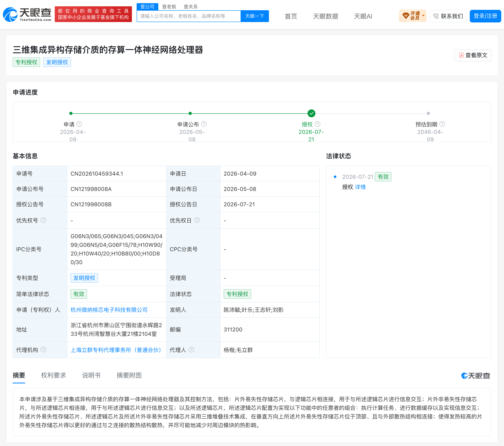Click the phone 联系我们 button

448,16
